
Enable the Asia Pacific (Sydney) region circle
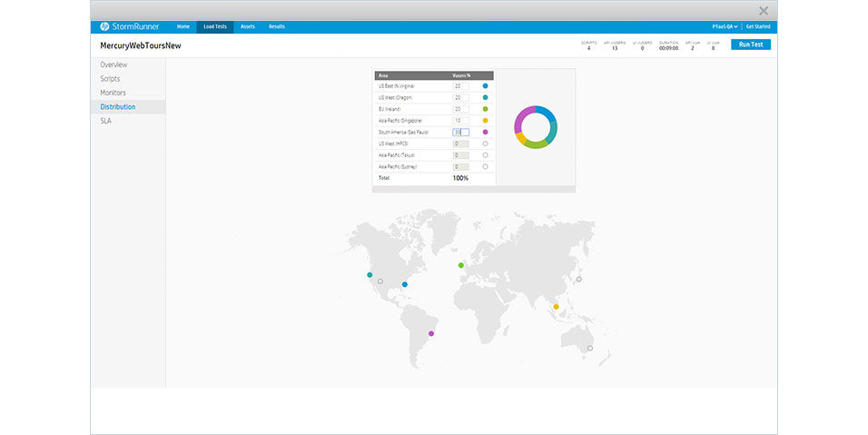[x=486, y=167]
